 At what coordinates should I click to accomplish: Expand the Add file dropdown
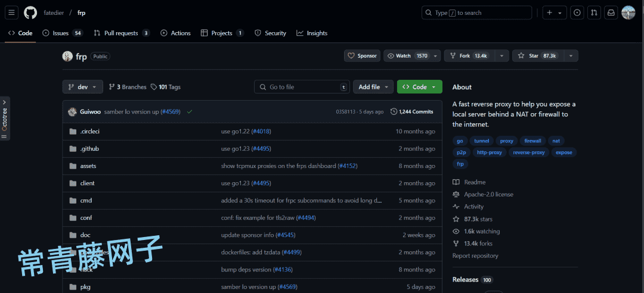tap(373, 87)
